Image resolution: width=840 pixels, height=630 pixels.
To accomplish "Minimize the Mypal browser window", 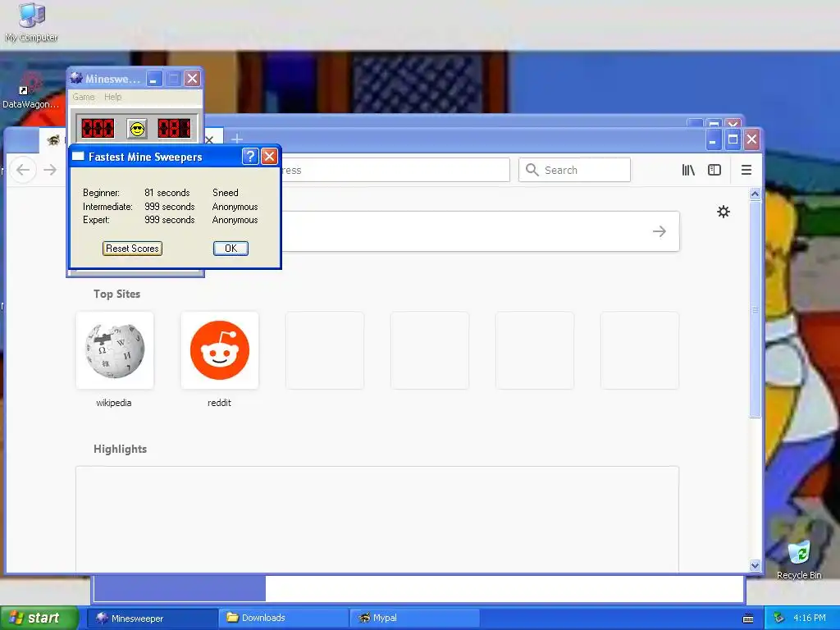I will point(713,139).
